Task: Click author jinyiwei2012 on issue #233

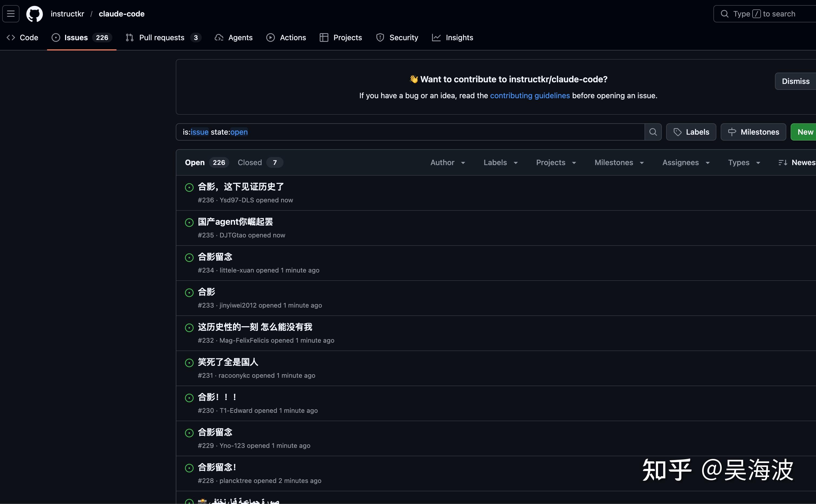Action: [x=238, y=305]
